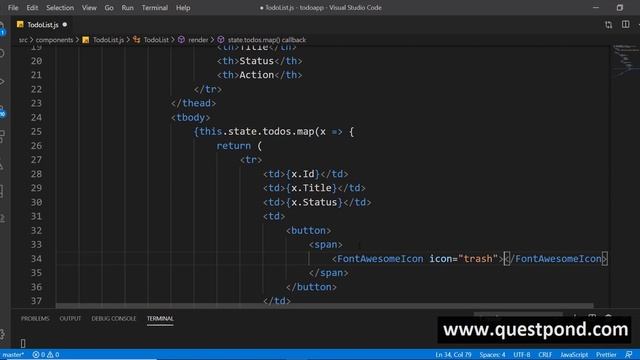Click the cube icon before state.todos.map() breadcrumb
The image size is (640, 360).
221,40
